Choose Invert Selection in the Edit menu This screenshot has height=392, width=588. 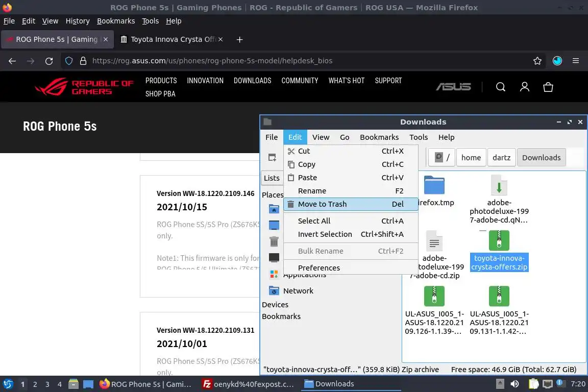point(351,234)
